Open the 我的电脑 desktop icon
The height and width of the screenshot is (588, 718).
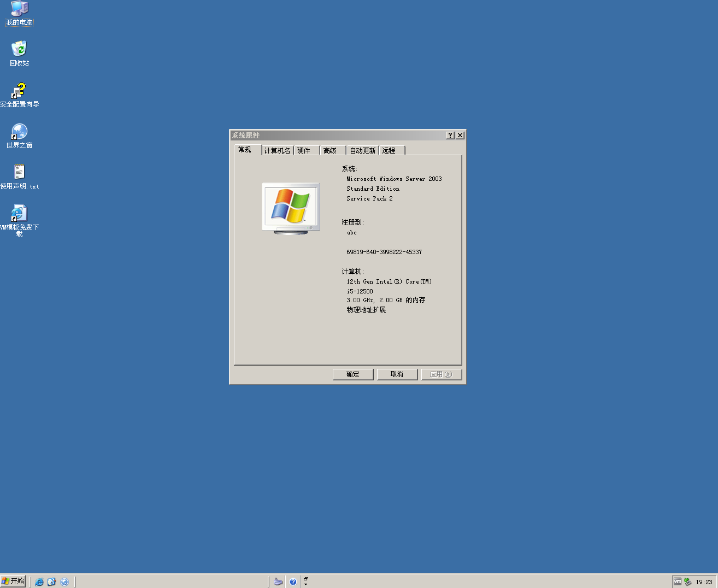pos(20,14)
